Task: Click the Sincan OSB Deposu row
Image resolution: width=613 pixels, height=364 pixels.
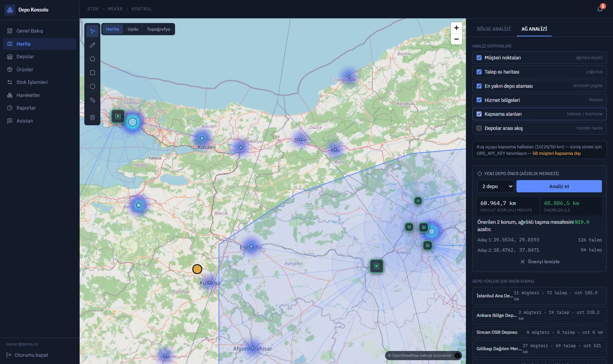Action: pos(539,333)
